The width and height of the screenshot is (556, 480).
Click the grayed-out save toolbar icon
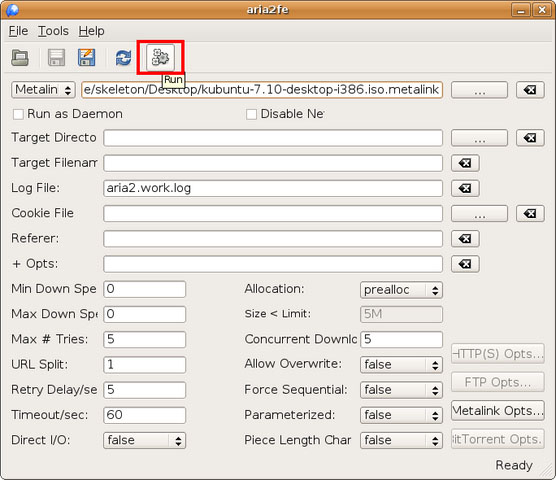[x=56, y=57]
